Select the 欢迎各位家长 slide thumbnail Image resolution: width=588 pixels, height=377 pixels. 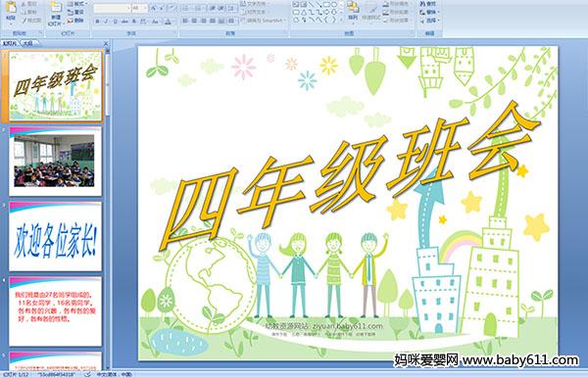pos(55,236)
